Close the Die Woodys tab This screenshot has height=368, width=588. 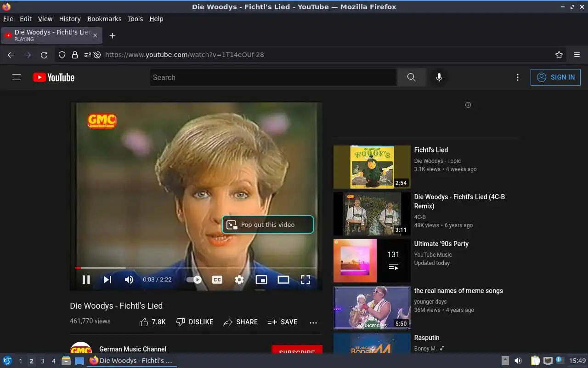click(95, 35)
